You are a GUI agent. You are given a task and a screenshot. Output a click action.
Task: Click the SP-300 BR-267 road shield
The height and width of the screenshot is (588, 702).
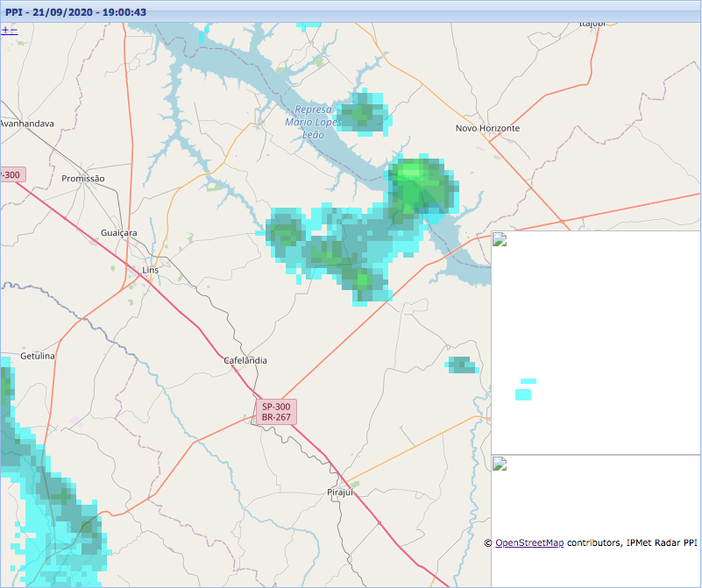[276, 412]
